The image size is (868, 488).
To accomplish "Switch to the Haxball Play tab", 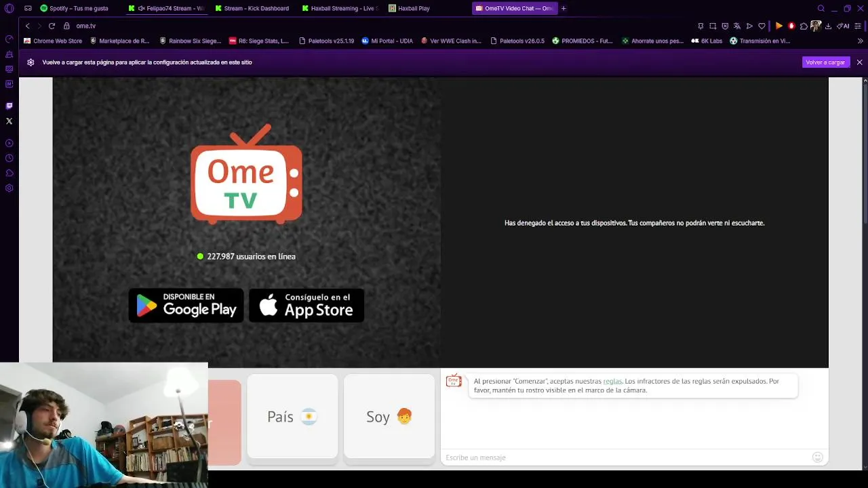I will click(426, 8).
